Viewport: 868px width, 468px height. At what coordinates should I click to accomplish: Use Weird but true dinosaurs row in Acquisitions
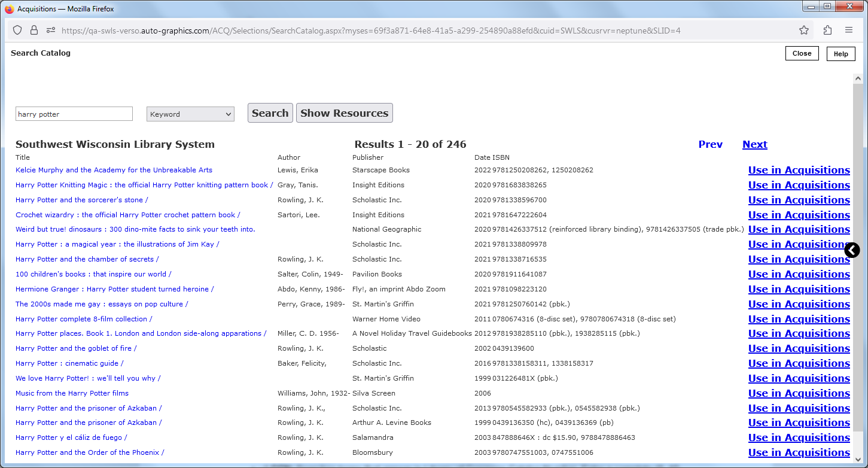(x=799, y=229)
